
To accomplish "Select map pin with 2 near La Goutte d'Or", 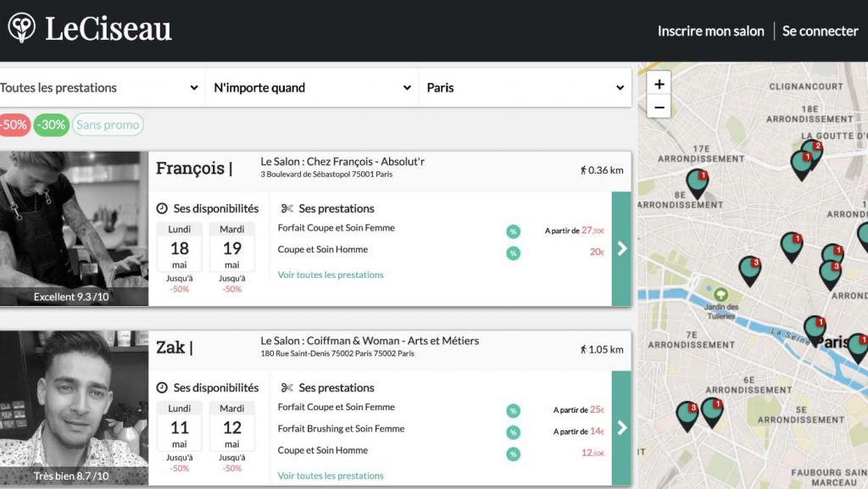I will 813,152.
